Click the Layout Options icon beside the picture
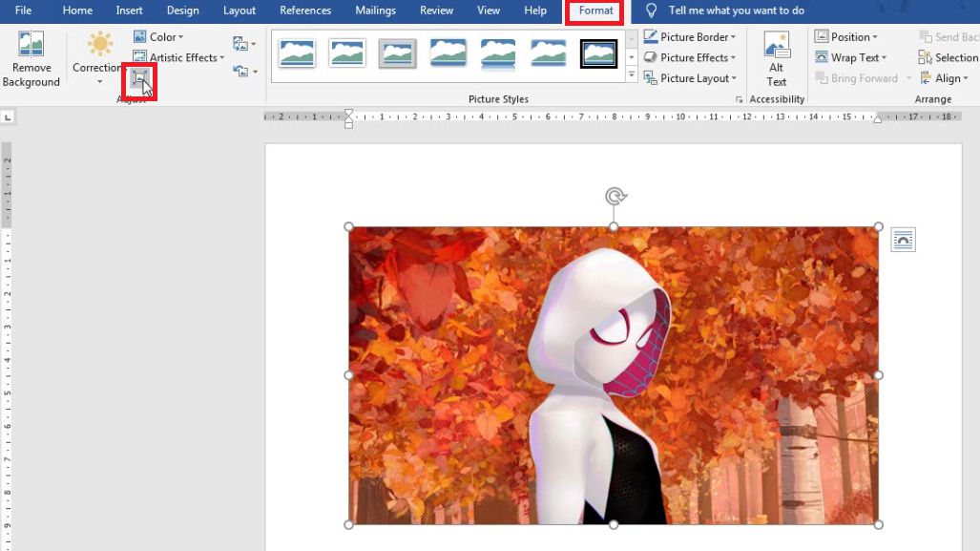980x551 pixels. pyautogui.click(x=903, y=240)
